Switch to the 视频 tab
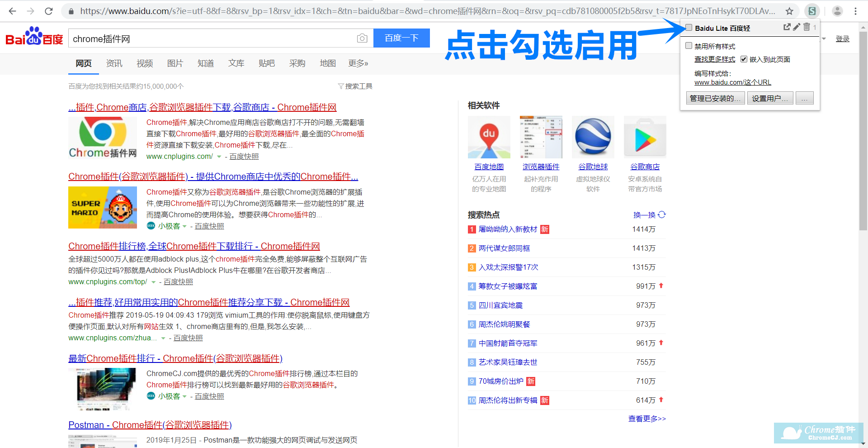Screen dimensions: 868x448 pos(145,63)
